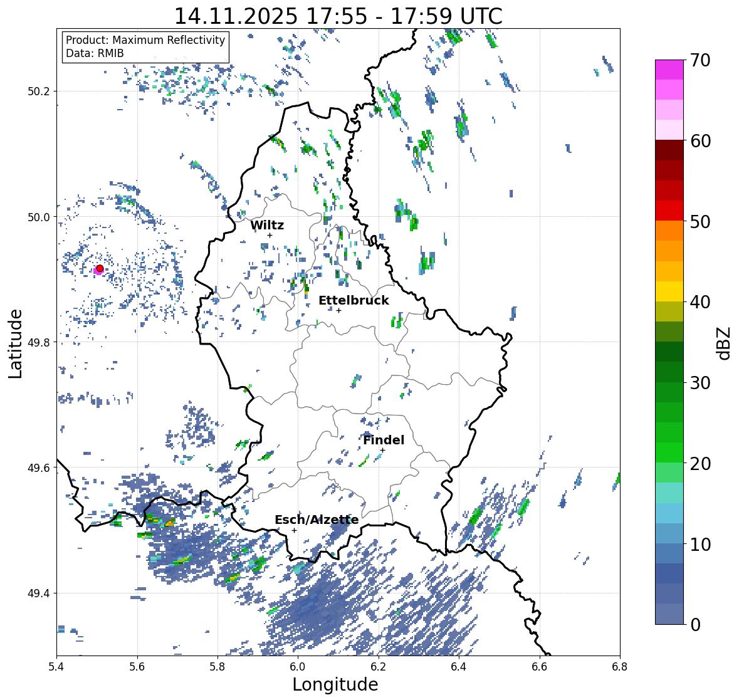Click the longitude tick label 6.0
Screen dimensions: 739x700
click(298, 667)
